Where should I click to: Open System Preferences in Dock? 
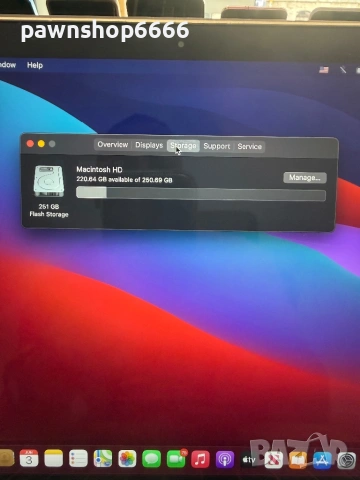coord(347,461)
